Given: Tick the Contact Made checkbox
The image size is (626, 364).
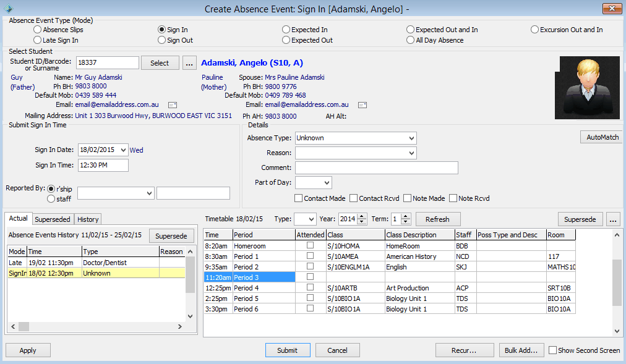Looking at the screenshot, I should pos(298,198).
